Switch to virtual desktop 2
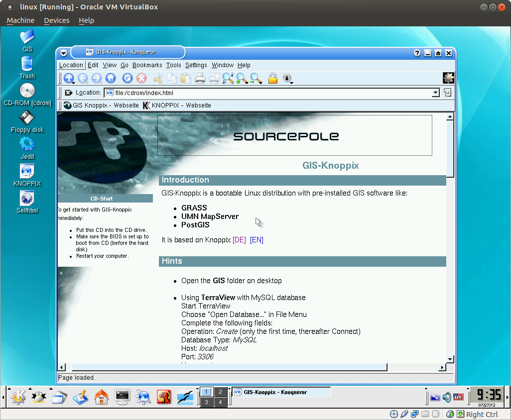 220,392
